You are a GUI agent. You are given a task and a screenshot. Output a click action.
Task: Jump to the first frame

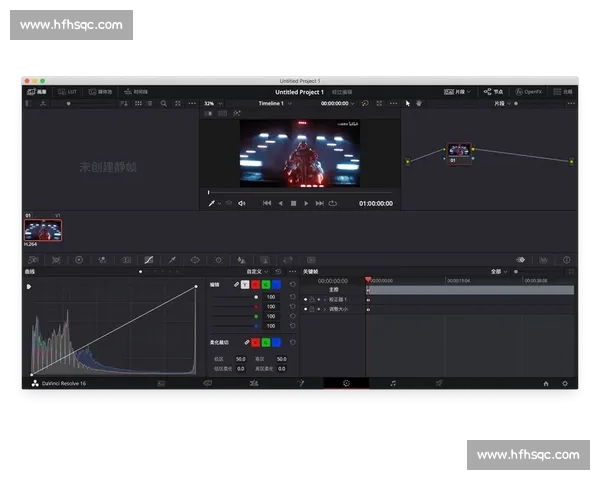click(267, 203)
